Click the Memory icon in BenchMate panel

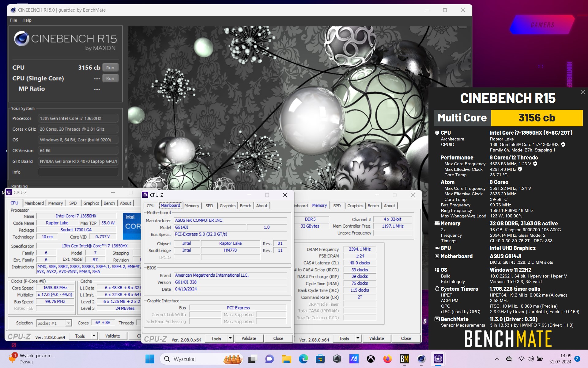(x=437, y=224)
